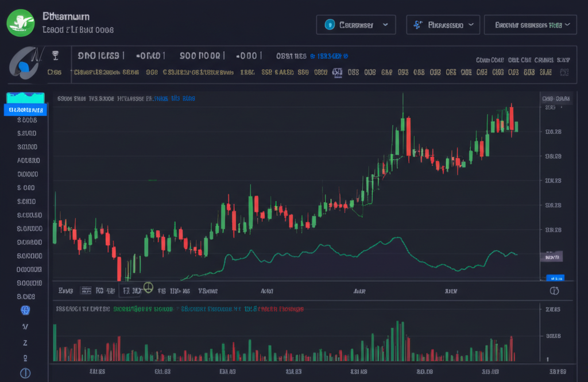Image resolution: width=588 pixels, height=382 pixels.
Task: Click the blue split-circle icon at sidebar bottom
Action: [x=25, y=373]
